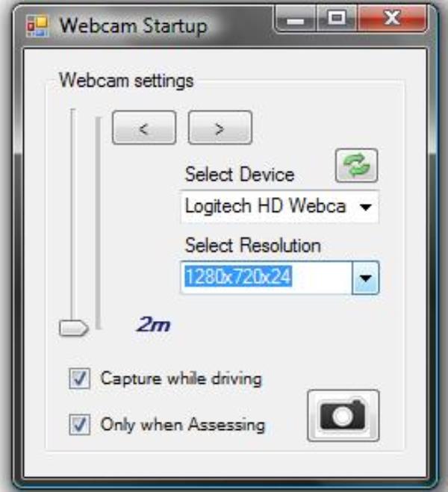Viewport: 448px width, 492px height.
Task: Click the Only when Assessing label text
Action: pyautogui.click(x=183, y=425)
